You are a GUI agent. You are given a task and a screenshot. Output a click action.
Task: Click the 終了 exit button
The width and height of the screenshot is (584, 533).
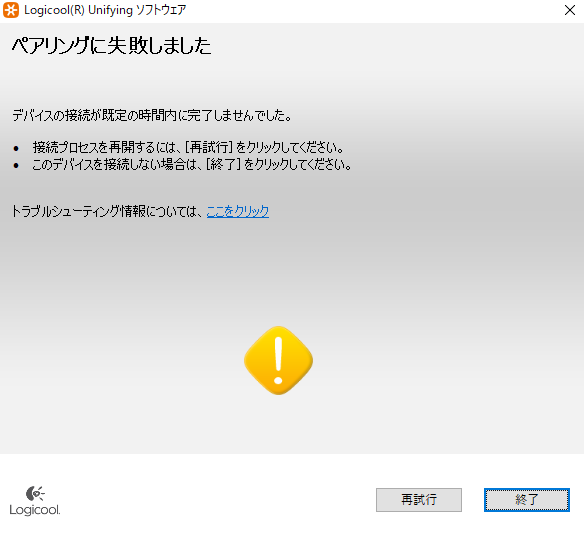[x=527, y=500]
